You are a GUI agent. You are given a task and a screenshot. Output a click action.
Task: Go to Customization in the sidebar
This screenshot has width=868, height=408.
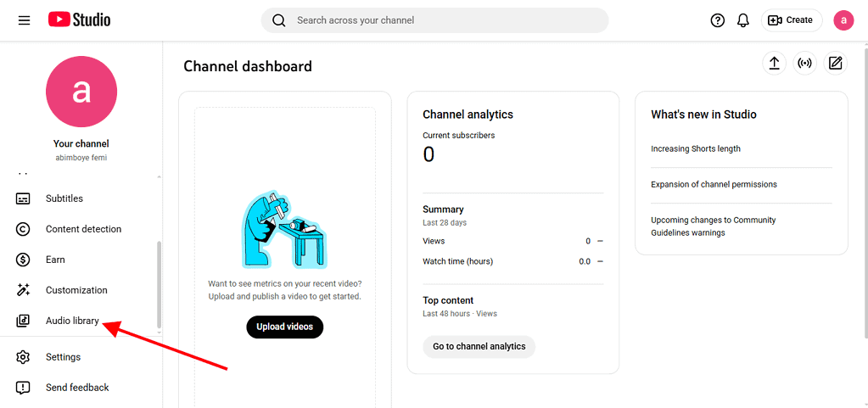pyautogui.click(x=76, y=290)
